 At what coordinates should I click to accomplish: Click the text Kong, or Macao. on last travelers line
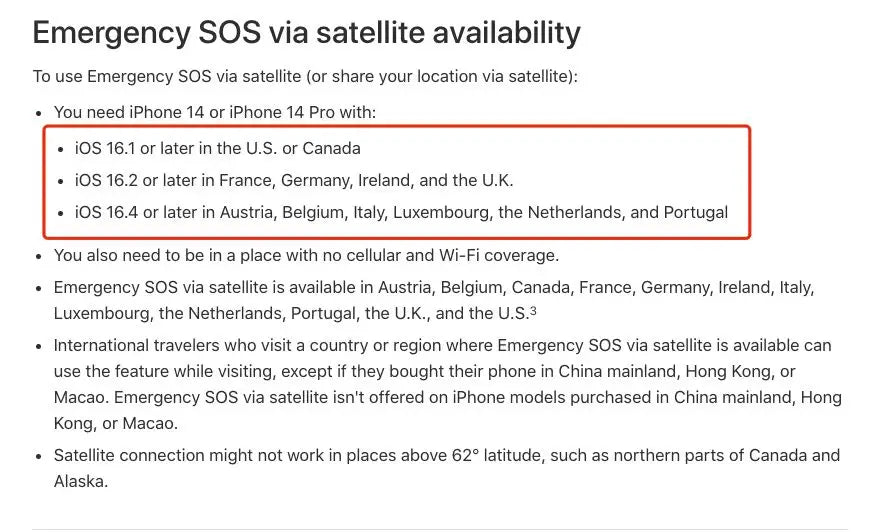[116, 423]
